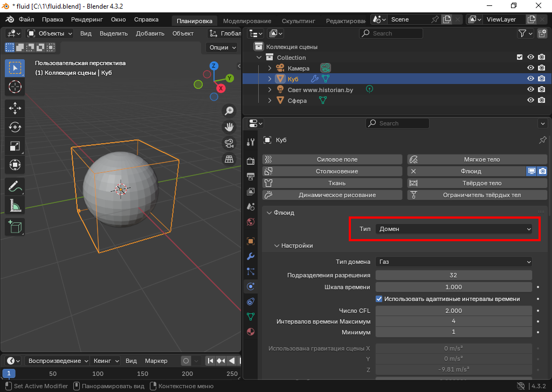The width and height of the screenshot is (552, 392).
Task: Activate the Move tool
Action: click(x=15, y=108)
